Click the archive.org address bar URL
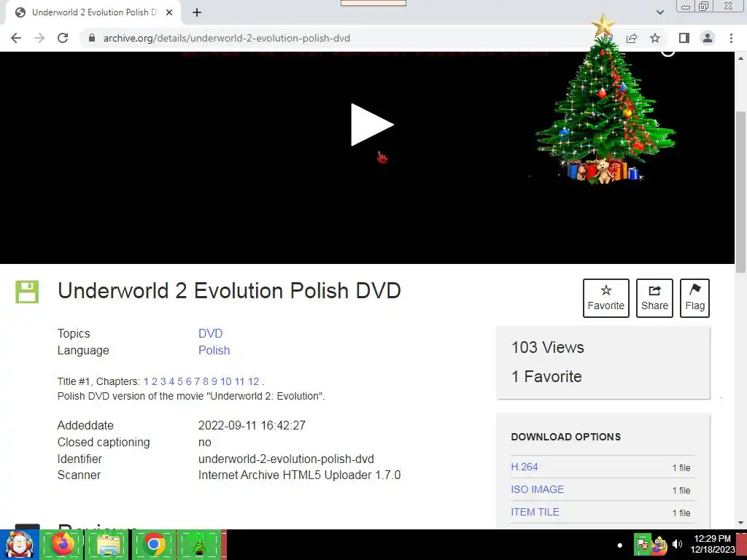Image resolution: width=747 pixels, height=560 pixels. [x=227, y=38]
